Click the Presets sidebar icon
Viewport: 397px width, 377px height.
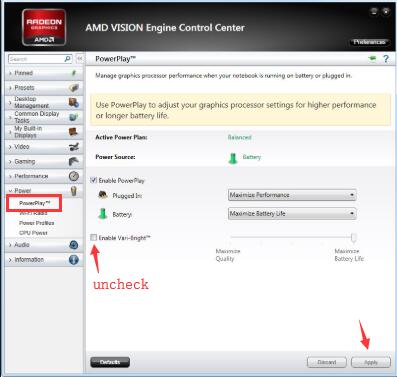pos(74,88)
